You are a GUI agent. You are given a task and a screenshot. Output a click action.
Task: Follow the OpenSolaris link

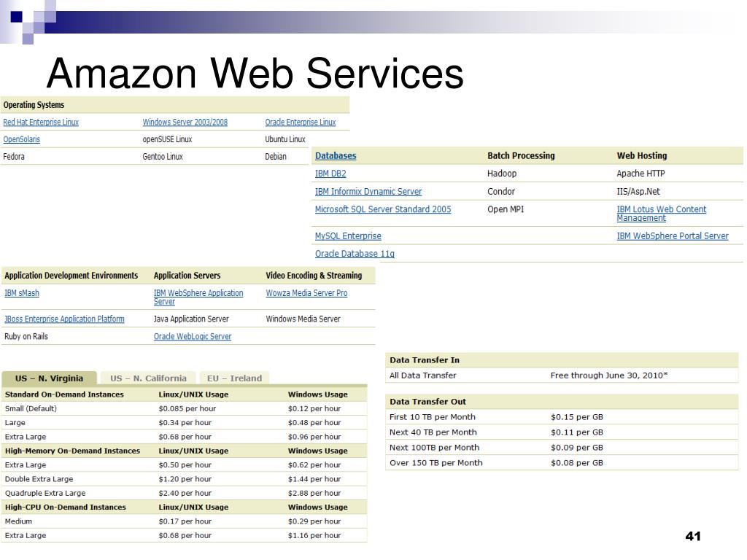(x=21, y=139)
